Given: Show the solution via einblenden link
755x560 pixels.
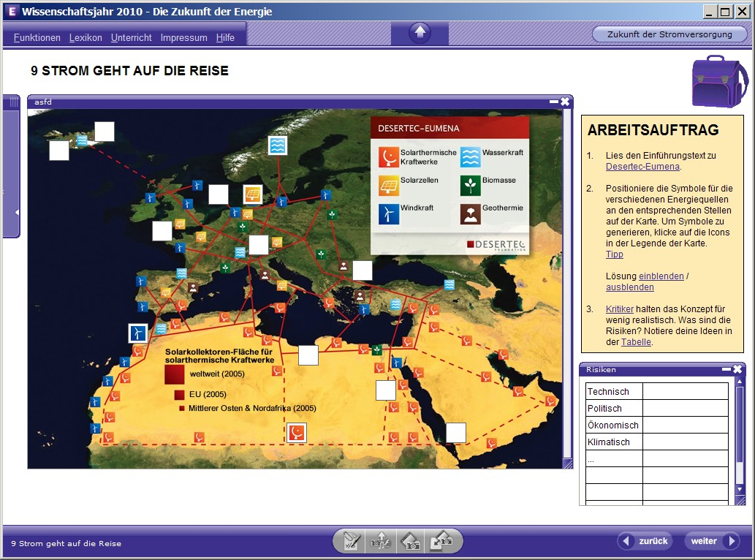Looking at the screenshot, I should coord(661,276).
